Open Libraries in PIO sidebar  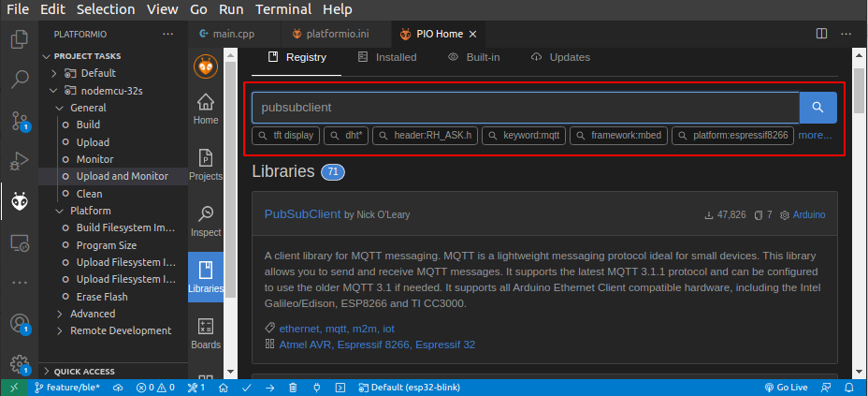(206, 277)
